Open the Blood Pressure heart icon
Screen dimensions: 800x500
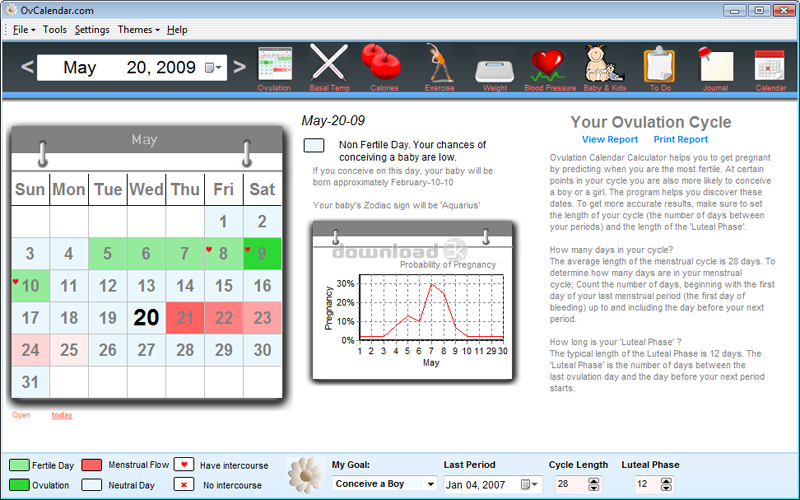click(547, 65)
